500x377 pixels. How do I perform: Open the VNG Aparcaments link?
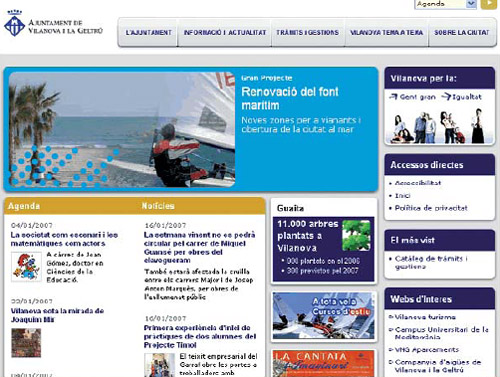(427, 350)
